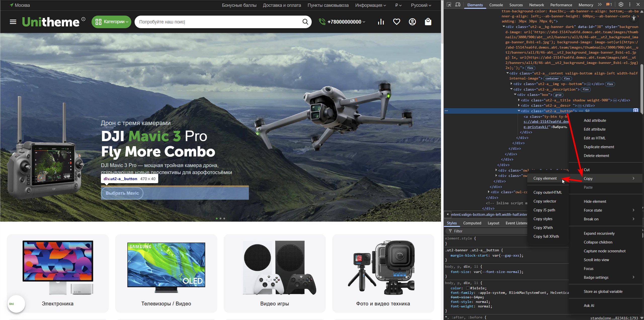This screenshot has height=320, width=644.
Task: Open the Русский language dropdown
Action: [x=421, y=5]
